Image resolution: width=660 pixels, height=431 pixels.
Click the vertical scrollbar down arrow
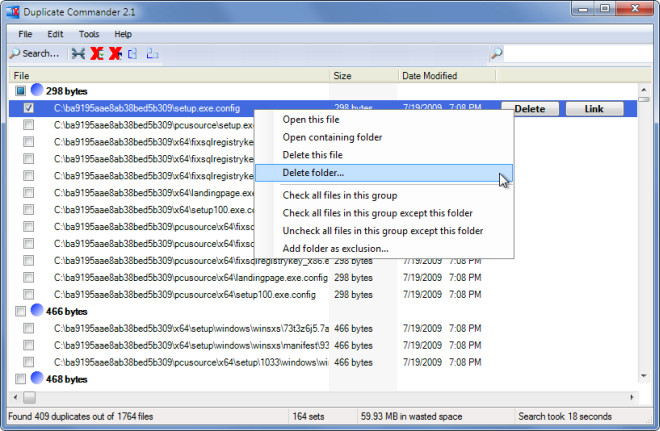coord(644,375)
